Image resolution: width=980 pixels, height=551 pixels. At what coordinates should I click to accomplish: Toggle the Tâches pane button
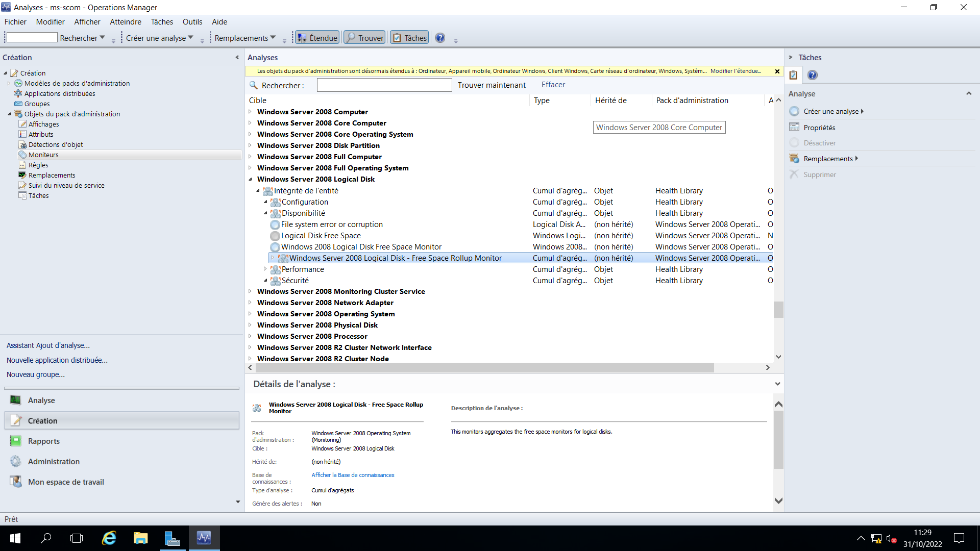point(409,38)
